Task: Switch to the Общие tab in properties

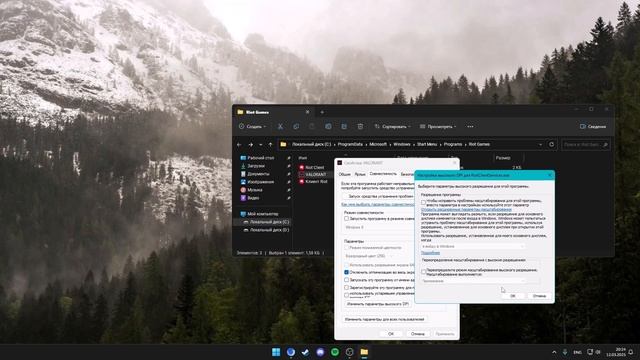Action: tap(345, 174)
